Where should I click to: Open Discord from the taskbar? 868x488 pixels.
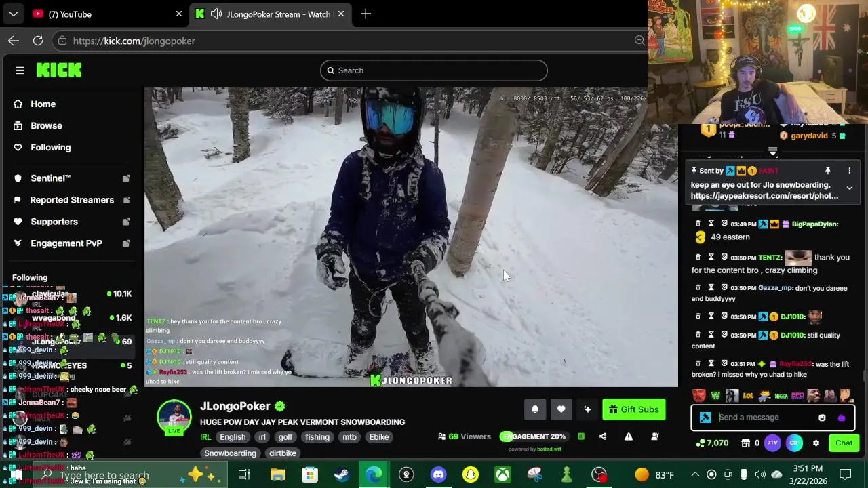click(x=439, y=474)
